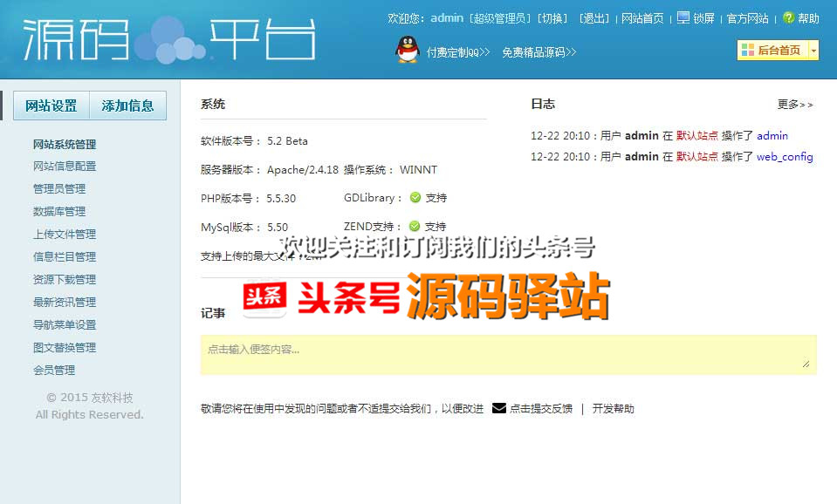
Task: Click the colored grid icon on 后台首页 button
Action: pos(746,51)
